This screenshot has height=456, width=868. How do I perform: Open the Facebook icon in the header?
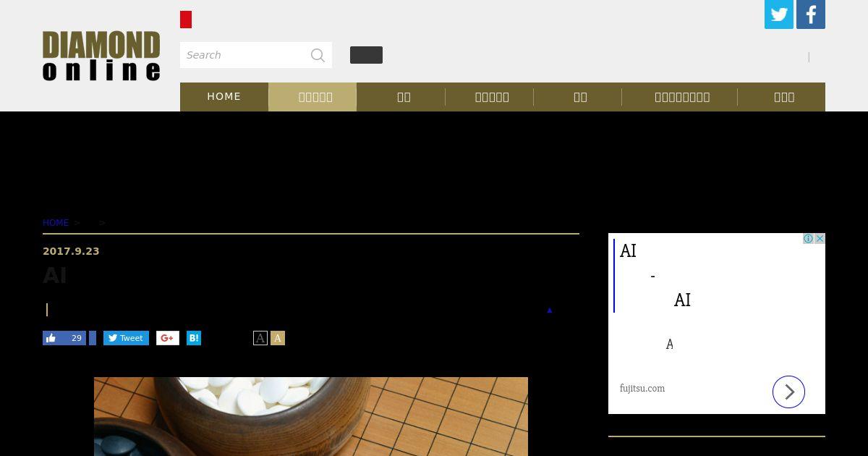[811, 14]
